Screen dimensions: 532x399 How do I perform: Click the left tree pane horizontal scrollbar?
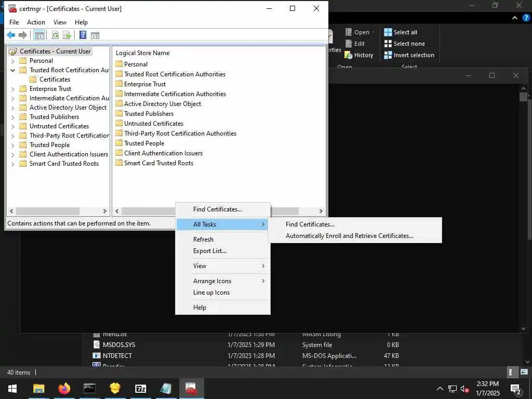47,211
